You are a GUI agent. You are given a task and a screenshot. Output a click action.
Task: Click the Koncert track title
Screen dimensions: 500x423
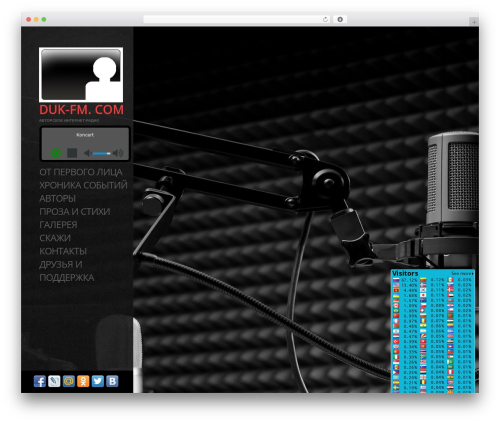tap(85, 135)
